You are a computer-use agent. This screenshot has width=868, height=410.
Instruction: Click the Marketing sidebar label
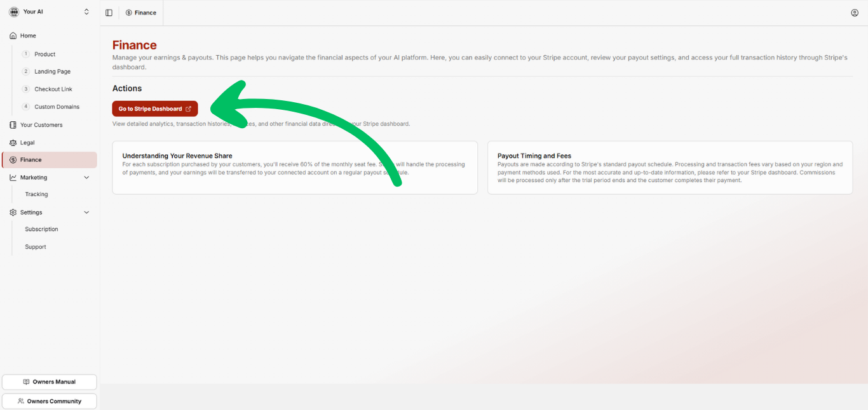pos(34,178)
